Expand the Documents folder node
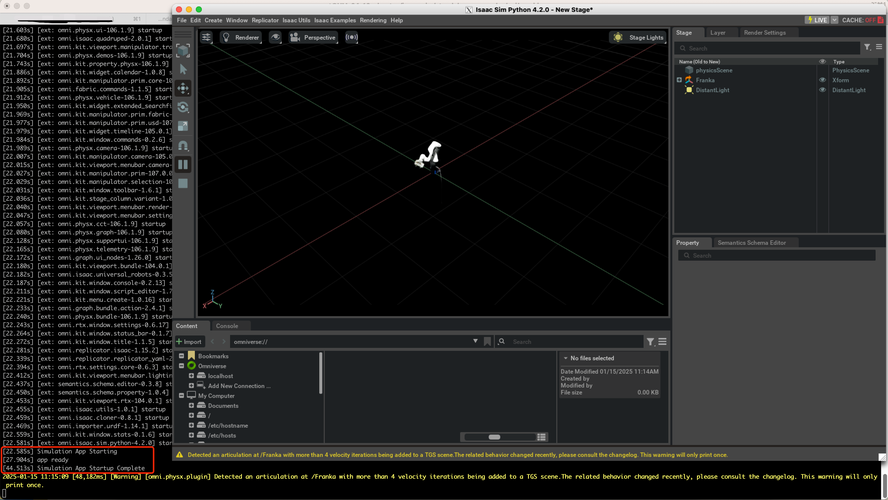This screenshot has width=888, height=500. point(191,405)
